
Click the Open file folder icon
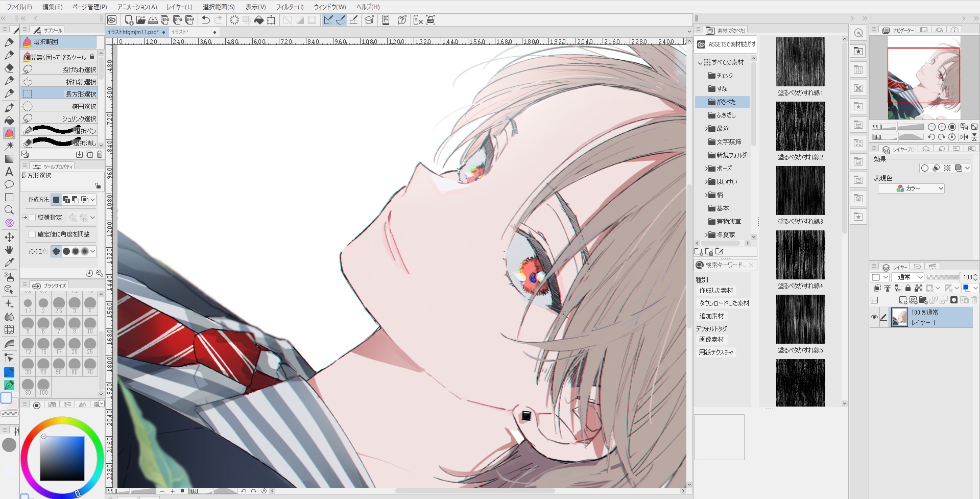click(141, 20)
